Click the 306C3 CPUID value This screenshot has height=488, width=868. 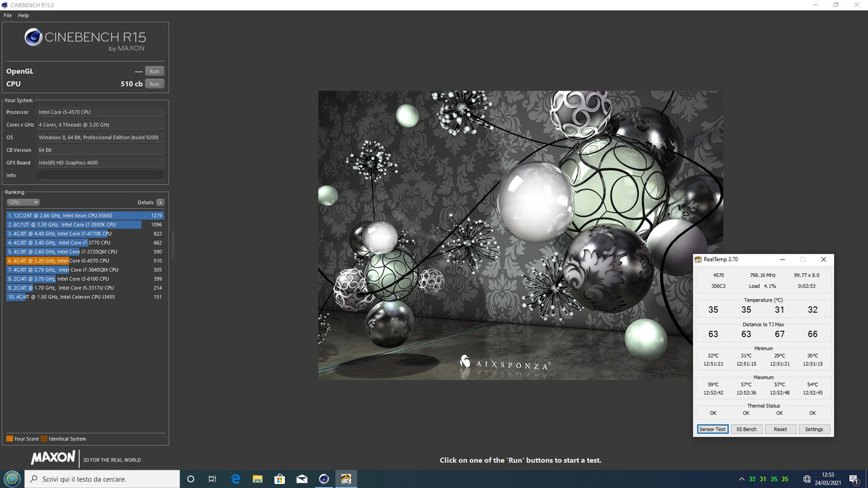pos(718,287)
